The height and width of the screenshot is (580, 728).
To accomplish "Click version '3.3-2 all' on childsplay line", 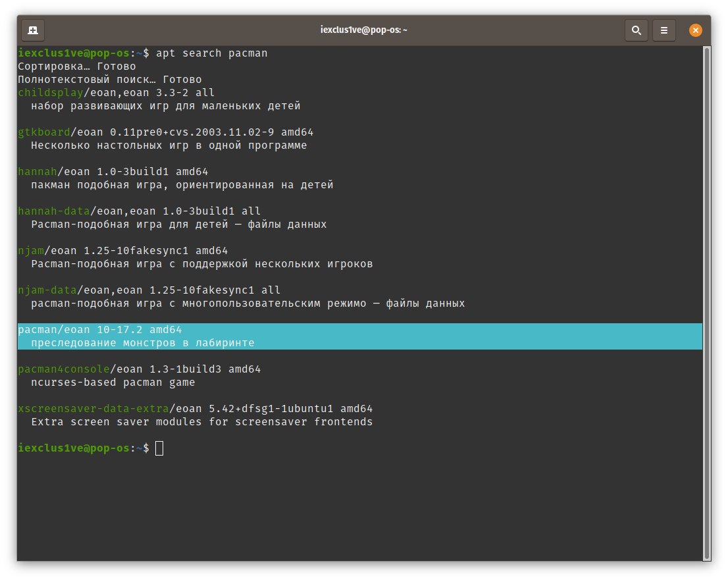I will [185, 92].
